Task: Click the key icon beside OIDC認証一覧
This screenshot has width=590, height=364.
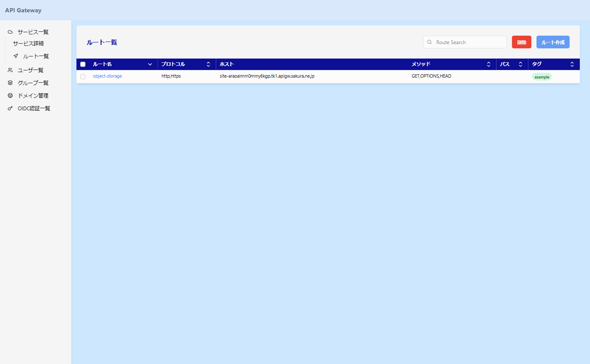Action: pos(10,109)
